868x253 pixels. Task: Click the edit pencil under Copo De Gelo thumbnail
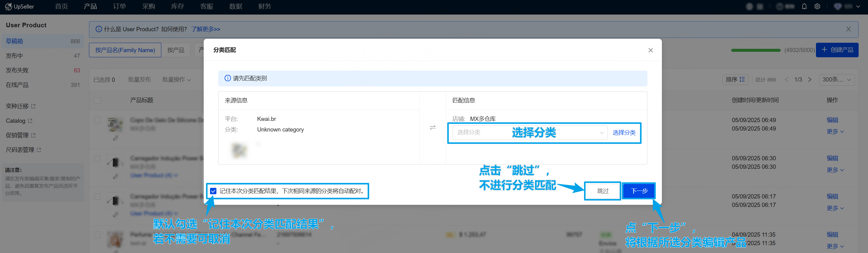(115, 138)
